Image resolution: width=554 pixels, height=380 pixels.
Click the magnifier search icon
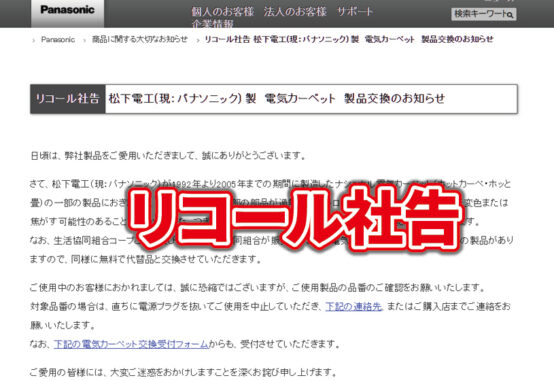pyautogui.click(x=510, y=15)
